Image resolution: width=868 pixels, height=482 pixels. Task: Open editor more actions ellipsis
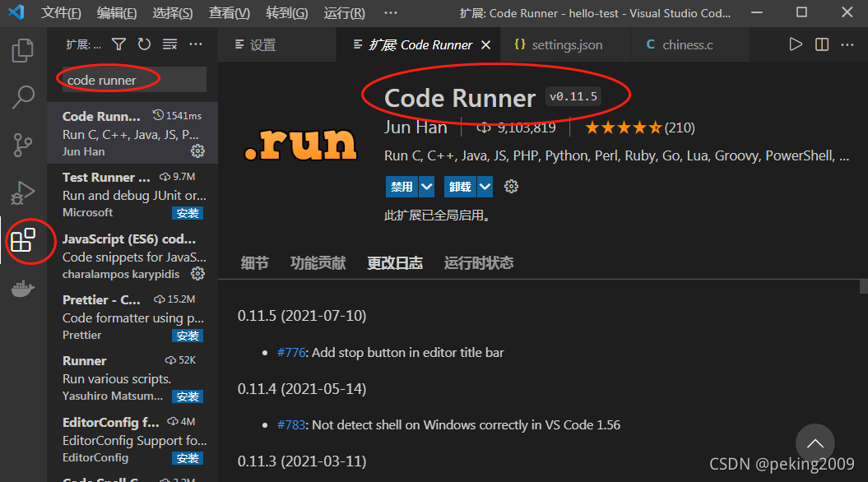pyautogui.click(x=847, y=44)
